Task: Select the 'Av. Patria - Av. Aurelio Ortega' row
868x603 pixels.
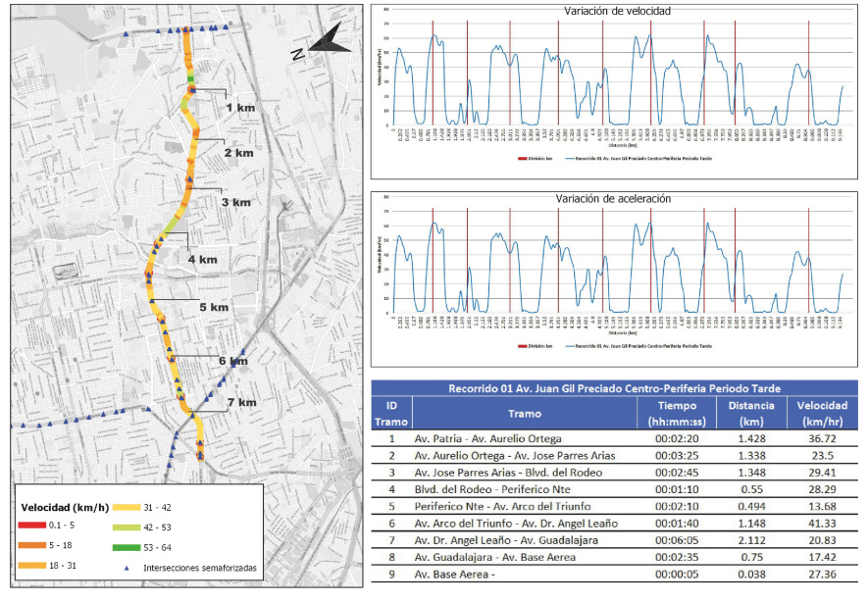Action: (484, 439)
